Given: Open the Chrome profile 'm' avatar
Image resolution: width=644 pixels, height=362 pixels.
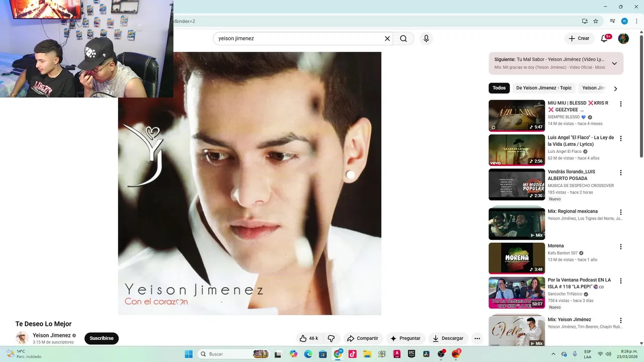Looking at the screenshot, I should [624, 21].
